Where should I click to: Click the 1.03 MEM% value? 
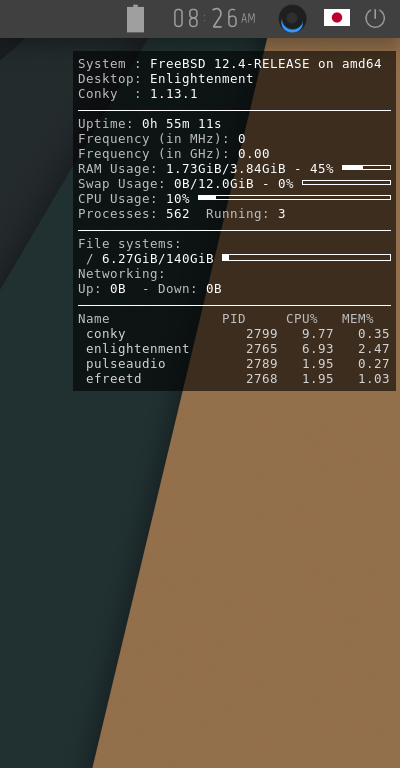374,379
